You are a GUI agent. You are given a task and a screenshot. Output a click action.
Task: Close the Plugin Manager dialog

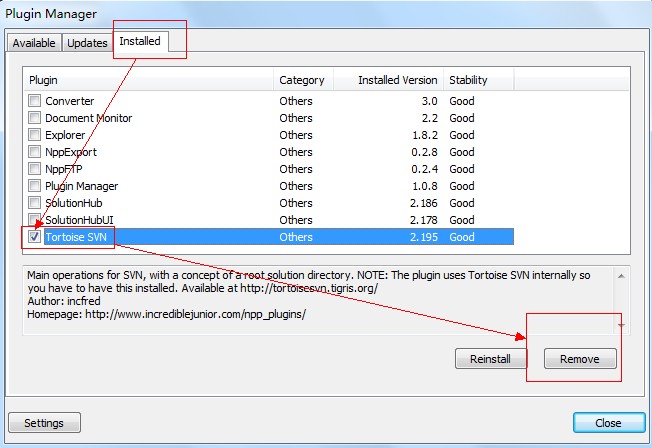click(x=609, y=423)
